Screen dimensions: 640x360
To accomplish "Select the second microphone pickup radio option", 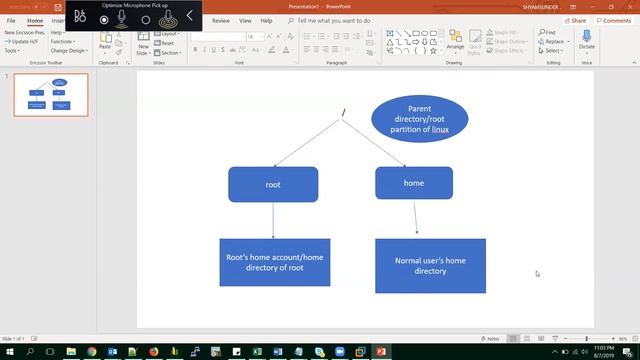I will pyautogui.click(x=146, y=20).
